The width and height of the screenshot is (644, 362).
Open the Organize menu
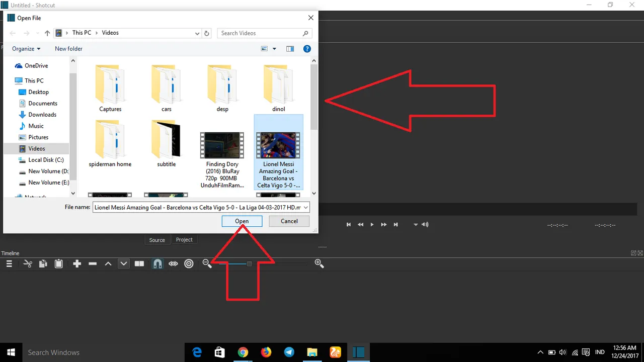tap(26, 49)
